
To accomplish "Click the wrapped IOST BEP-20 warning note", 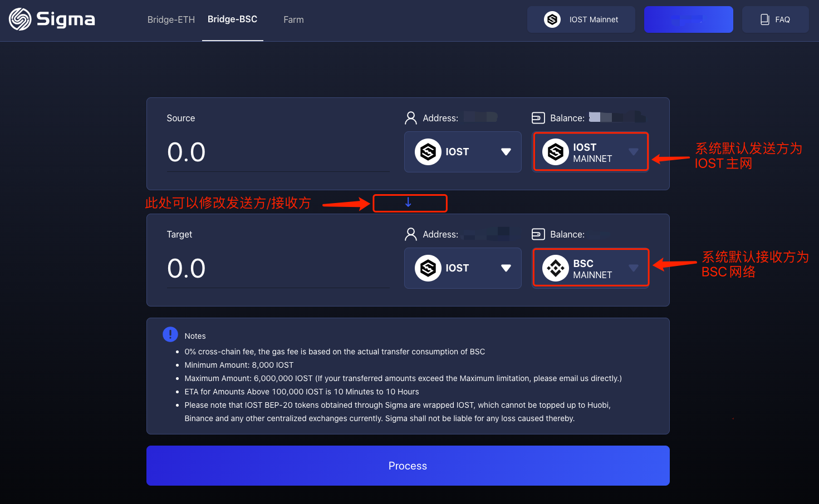I will tap(398, 412).
